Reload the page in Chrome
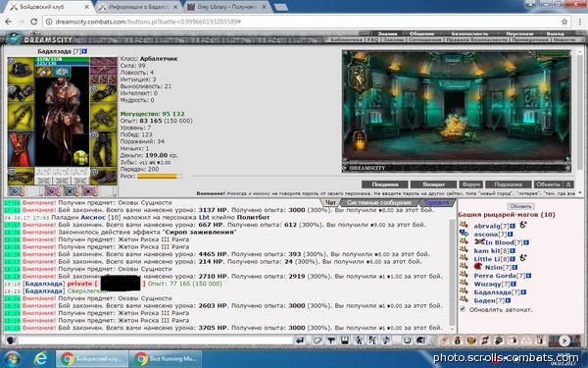Viewport: 588px width, 368px height. point(33,22)
